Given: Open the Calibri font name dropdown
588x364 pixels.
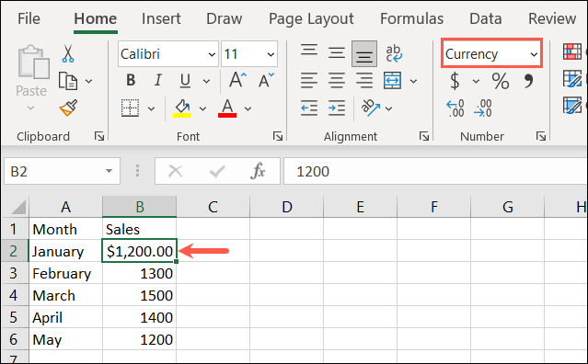Looking at the screenshot, I should coord(212,54).
